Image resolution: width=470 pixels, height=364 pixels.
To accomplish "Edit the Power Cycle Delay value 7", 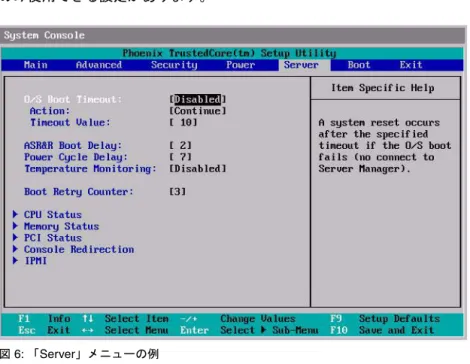I will 180,157.
